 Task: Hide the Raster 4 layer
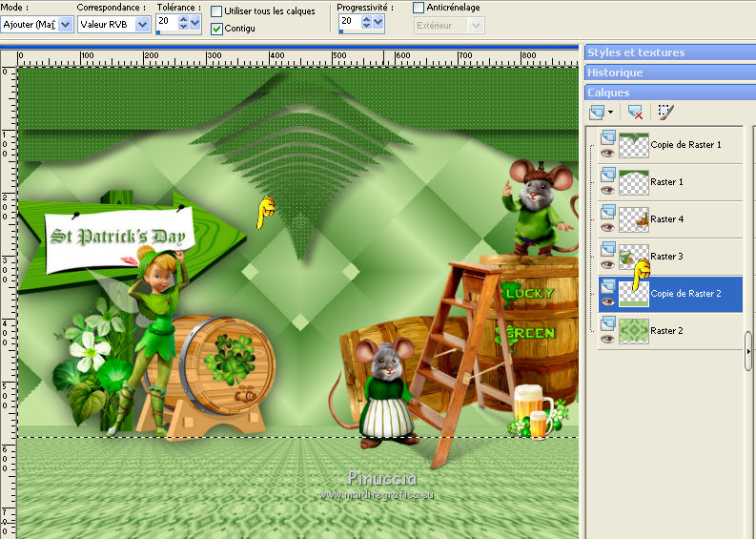[x=607, y=227]
